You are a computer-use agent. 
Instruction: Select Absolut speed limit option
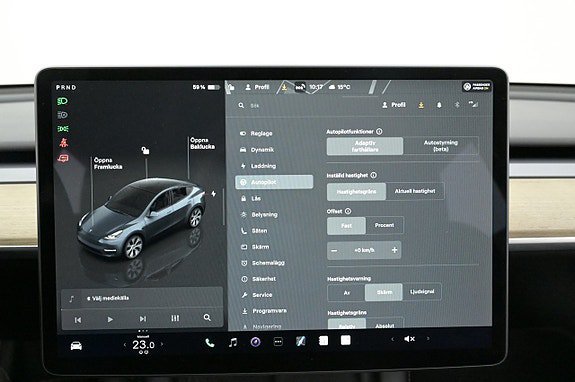[384, 325]
